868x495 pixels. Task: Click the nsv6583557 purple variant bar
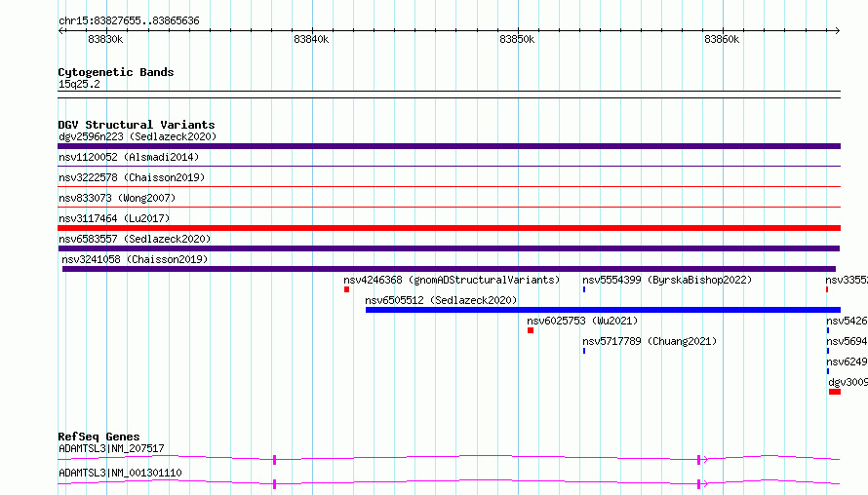(449, 248)
